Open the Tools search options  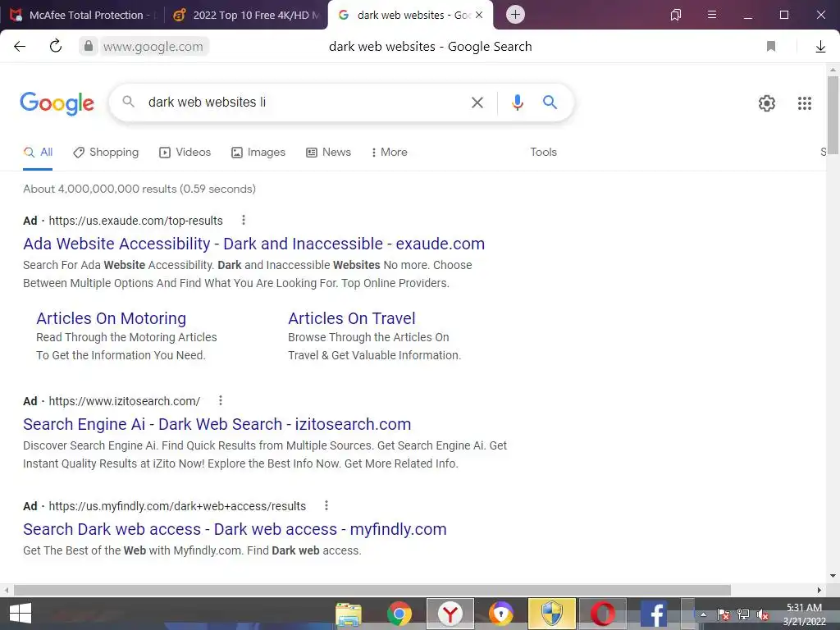[x=543, y=152]
